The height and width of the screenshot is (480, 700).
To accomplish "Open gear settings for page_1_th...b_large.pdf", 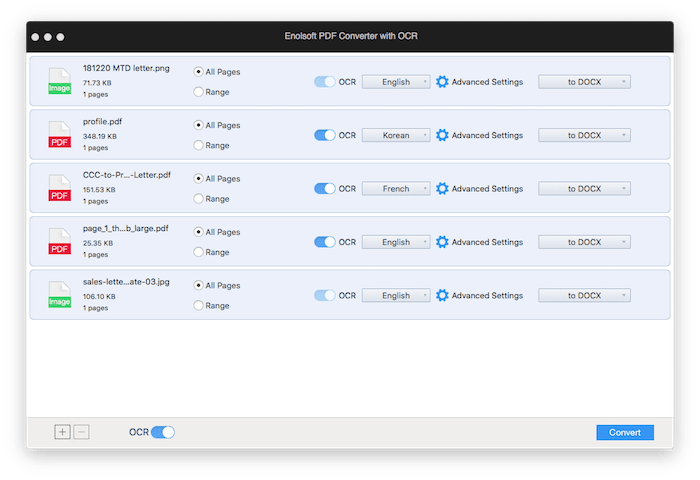I will coord(442,242).
